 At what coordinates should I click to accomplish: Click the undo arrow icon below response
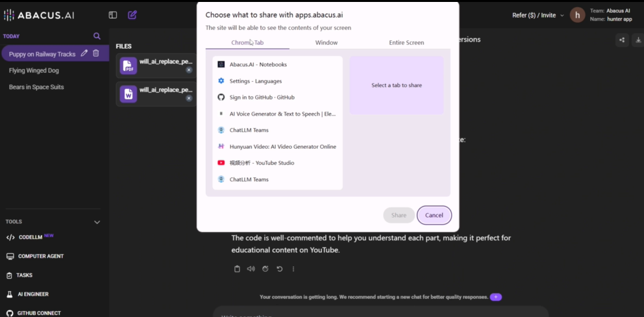(280, 269)
